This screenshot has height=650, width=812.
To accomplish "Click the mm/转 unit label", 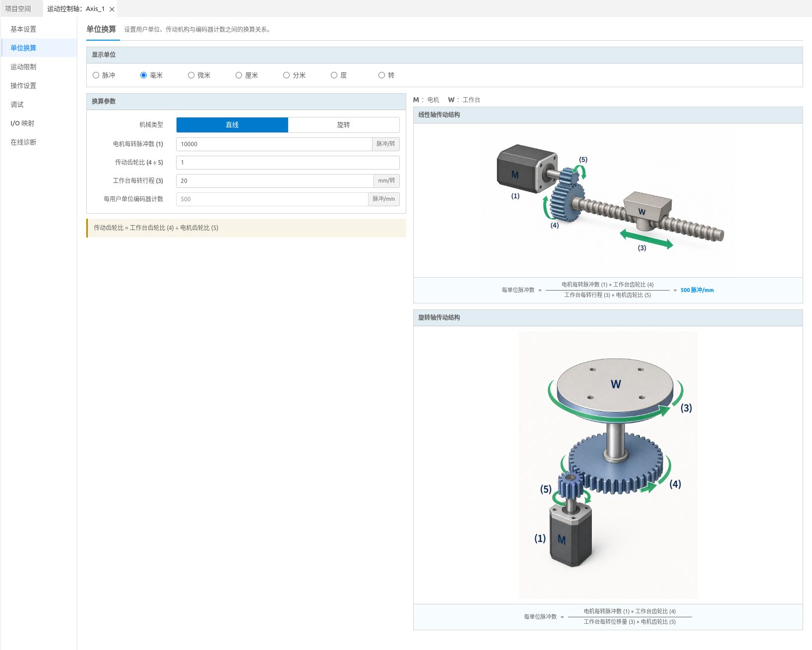I will (x=386, y=181).
